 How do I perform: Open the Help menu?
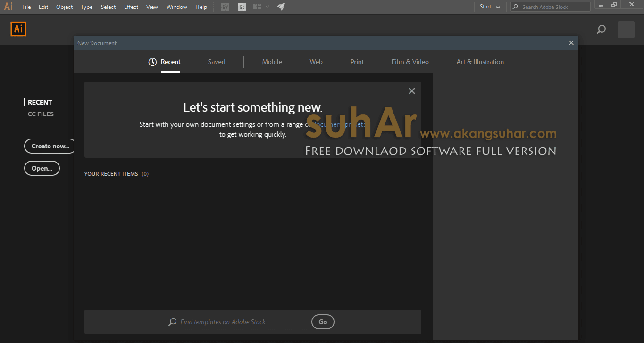coord(201,7)
